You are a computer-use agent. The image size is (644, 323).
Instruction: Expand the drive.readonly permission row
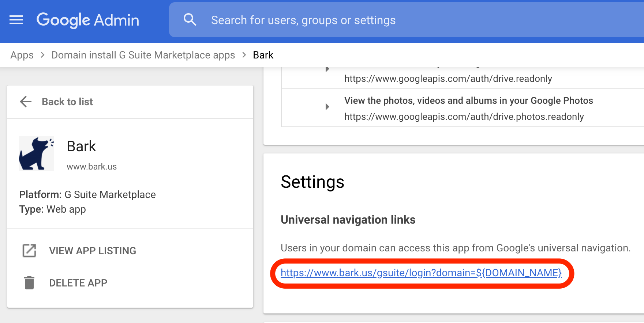click(327, 69)
